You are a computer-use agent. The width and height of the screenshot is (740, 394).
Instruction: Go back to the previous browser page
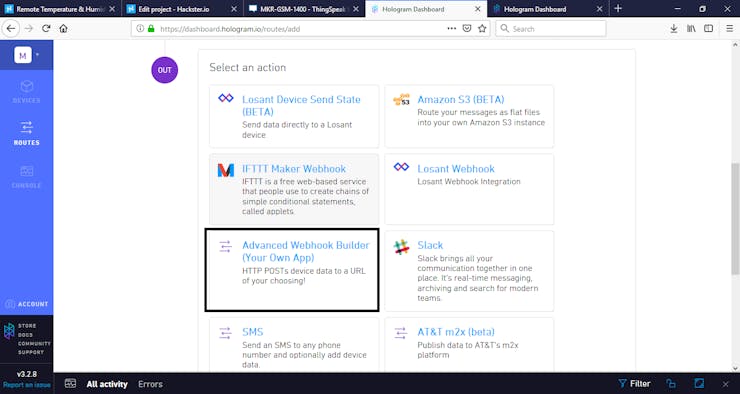tap(11, 28)
